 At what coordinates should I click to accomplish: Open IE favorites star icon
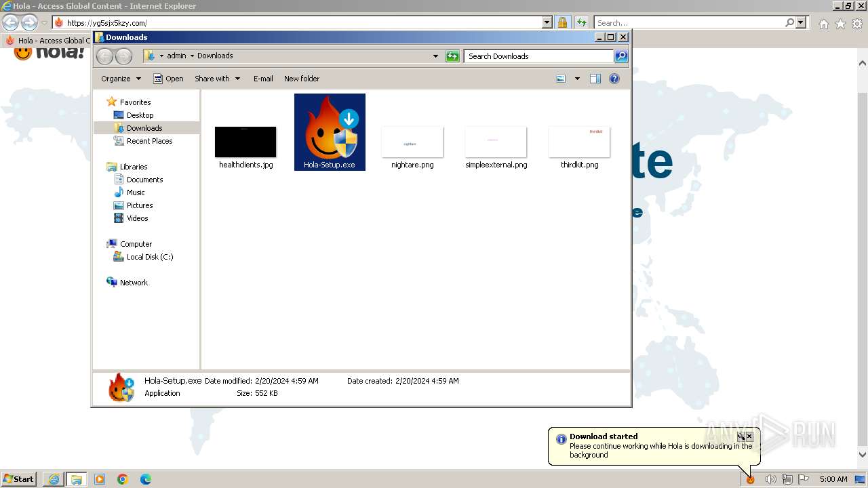(840, 24)
